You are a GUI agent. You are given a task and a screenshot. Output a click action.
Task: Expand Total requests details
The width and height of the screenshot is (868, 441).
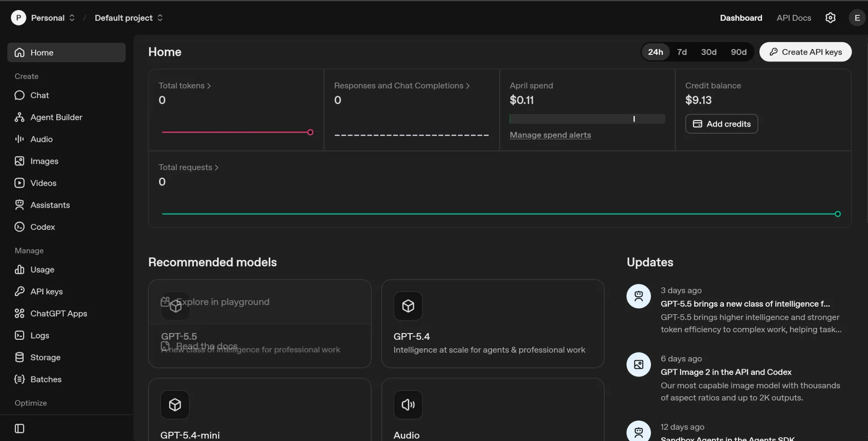[x=188, y=167]
